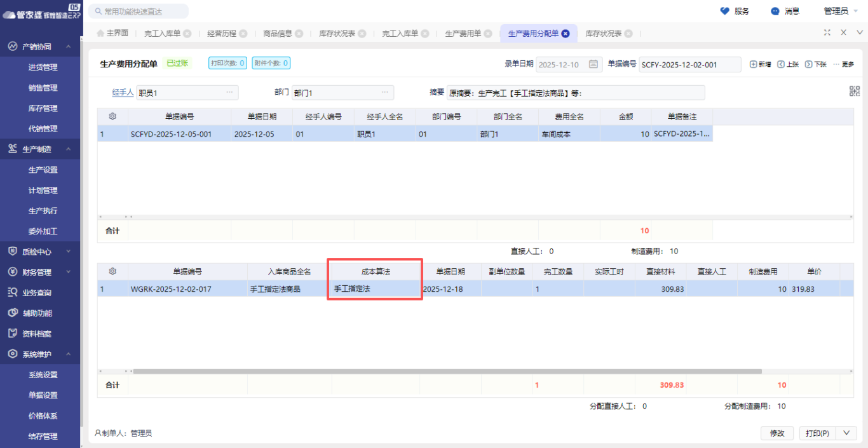Click gear icon in upper table header
This screenshot has height=448, width=868.
112,117
